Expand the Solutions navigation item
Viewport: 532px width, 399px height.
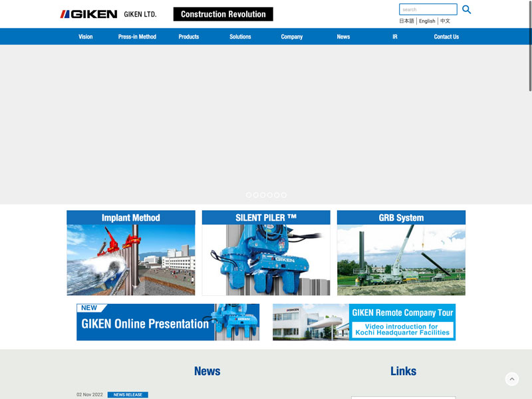point(240,37)
